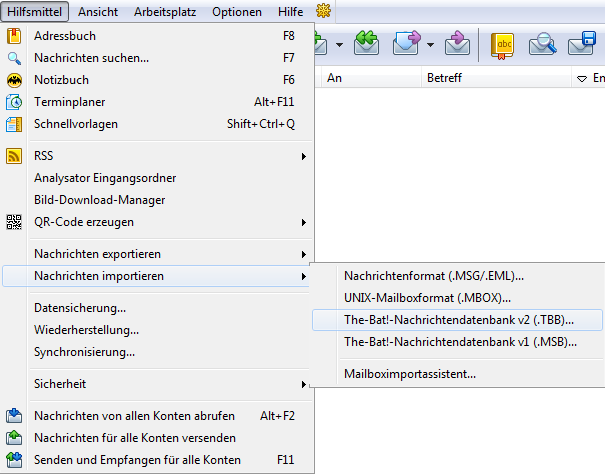The height and width of the screenshot is (474, 605).
Task: Click the redirect message toolbar icon
Action: point(457,43)
